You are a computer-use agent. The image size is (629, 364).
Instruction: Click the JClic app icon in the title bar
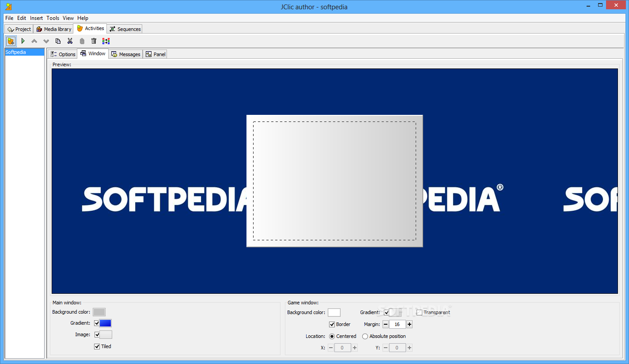point(8,7)
